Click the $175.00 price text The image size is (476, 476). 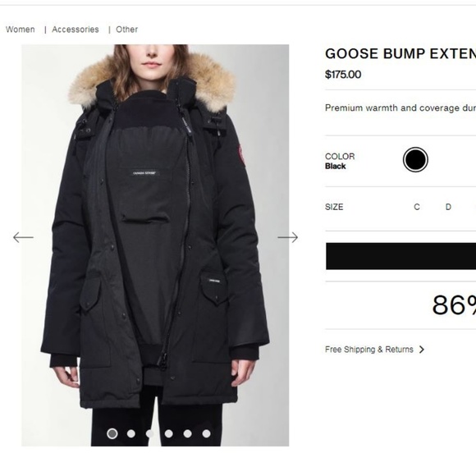coord(343,75)
